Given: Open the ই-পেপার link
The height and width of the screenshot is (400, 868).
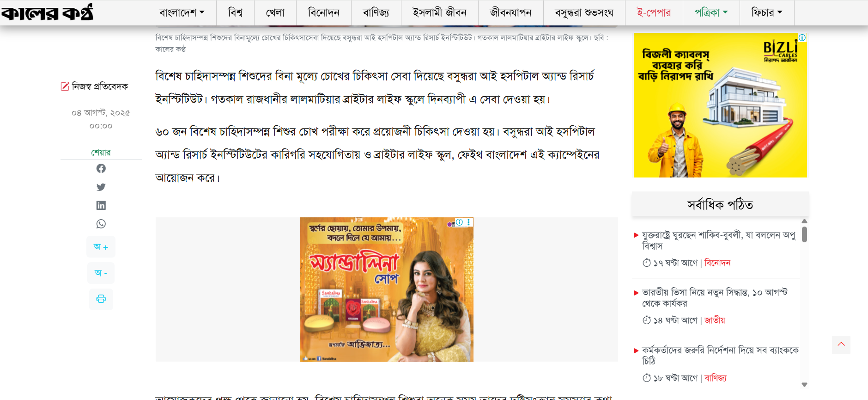Looking at the screenshot, I should click(x=654, y=12).
